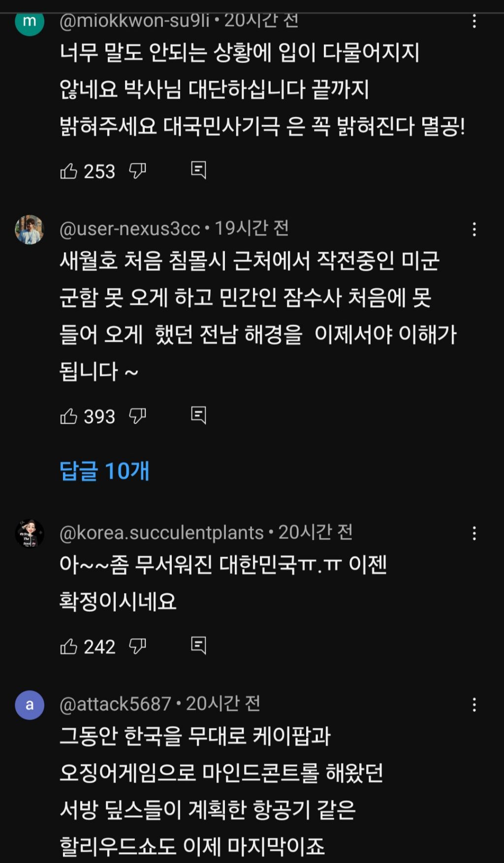Reply to the @miokkwon-su9li comment
This screenshot has width=504, height=863.
click(x=198, y=170)
